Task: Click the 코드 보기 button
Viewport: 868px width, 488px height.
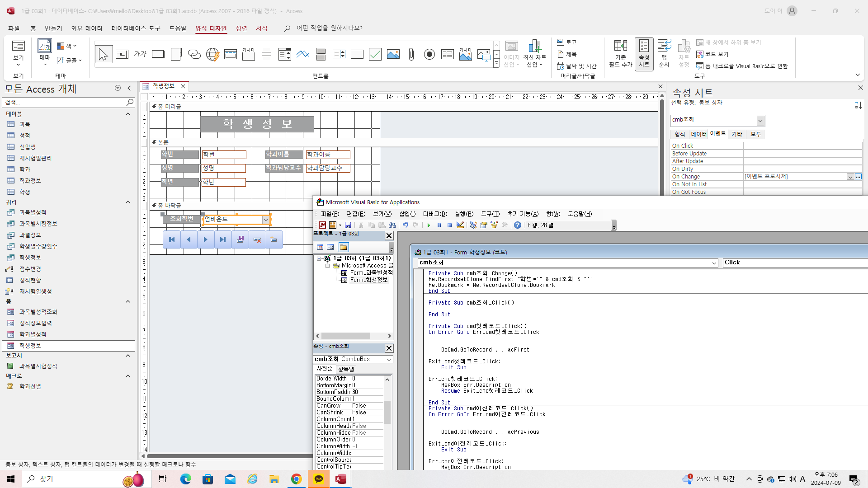Action: [x=712, y=54]
